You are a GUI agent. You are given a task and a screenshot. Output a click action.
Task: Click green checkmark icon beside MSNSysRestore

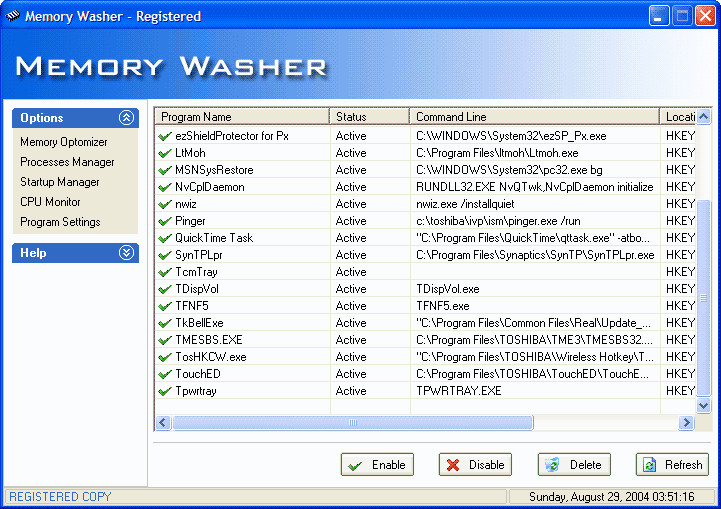165,171
